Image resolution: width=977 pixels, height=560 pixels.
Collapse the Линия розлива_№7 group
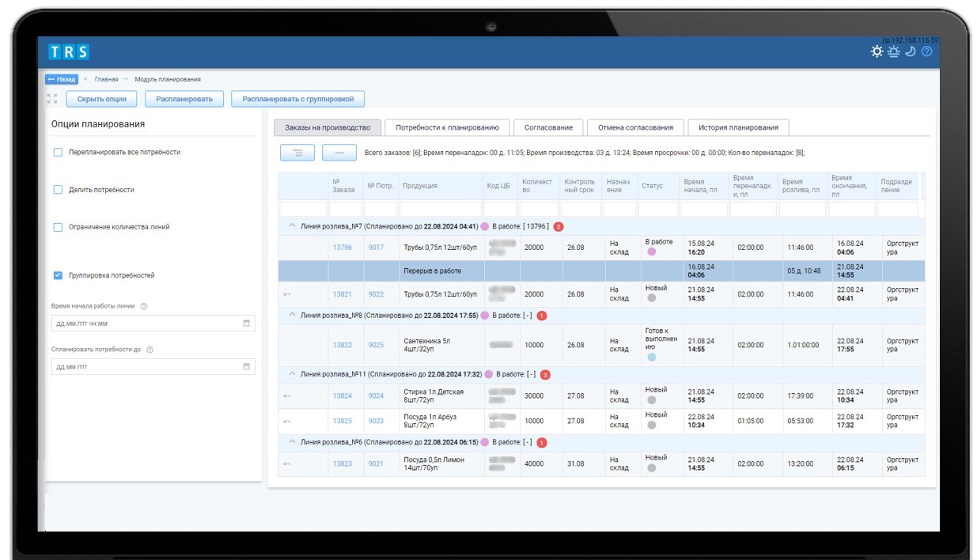[292, 226]
